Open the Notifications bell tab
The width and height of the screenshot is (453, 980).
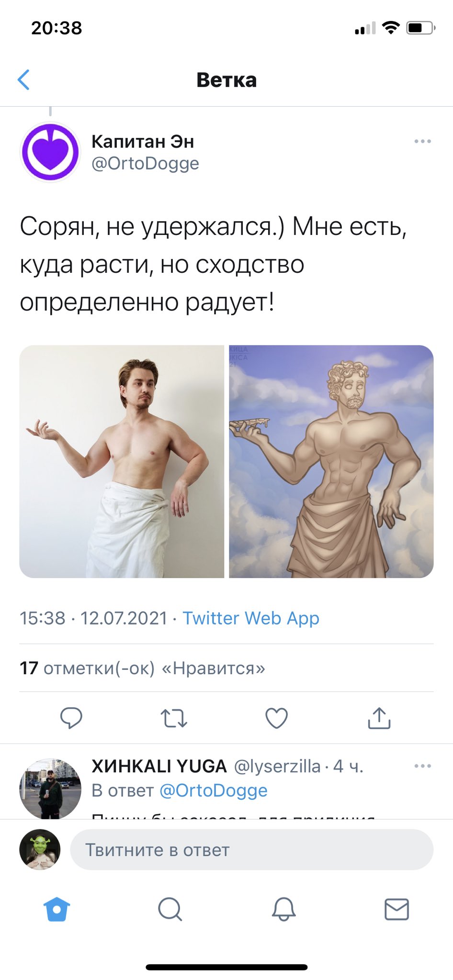pos(283,909)
